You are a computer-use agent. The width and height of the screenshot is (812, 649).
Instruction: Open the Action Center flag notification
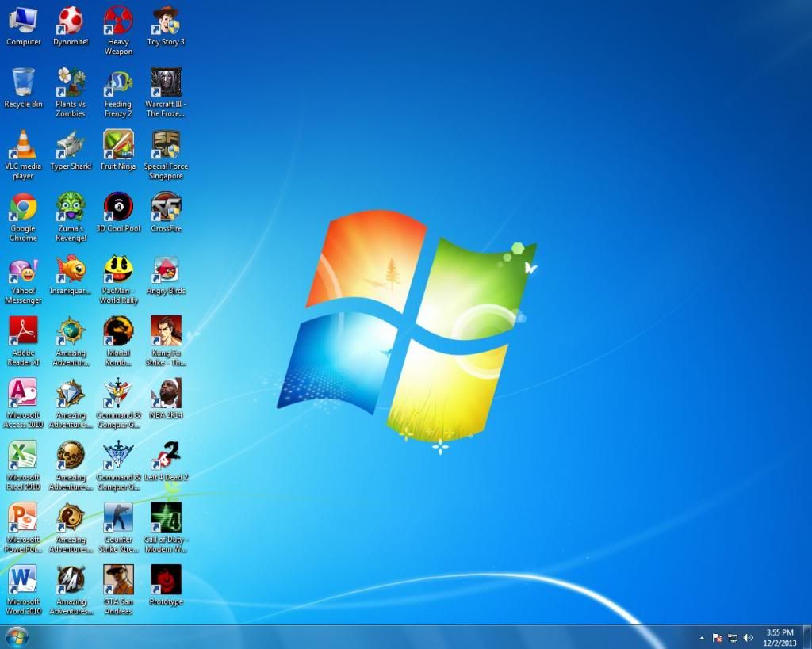[x=718, y=637]
